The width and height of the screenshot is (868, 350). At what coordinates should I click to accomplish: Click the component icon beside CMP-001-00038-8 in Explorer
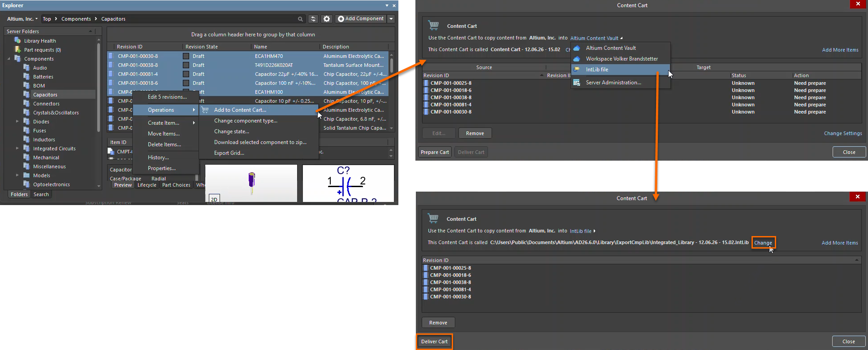tap(111, 65)
